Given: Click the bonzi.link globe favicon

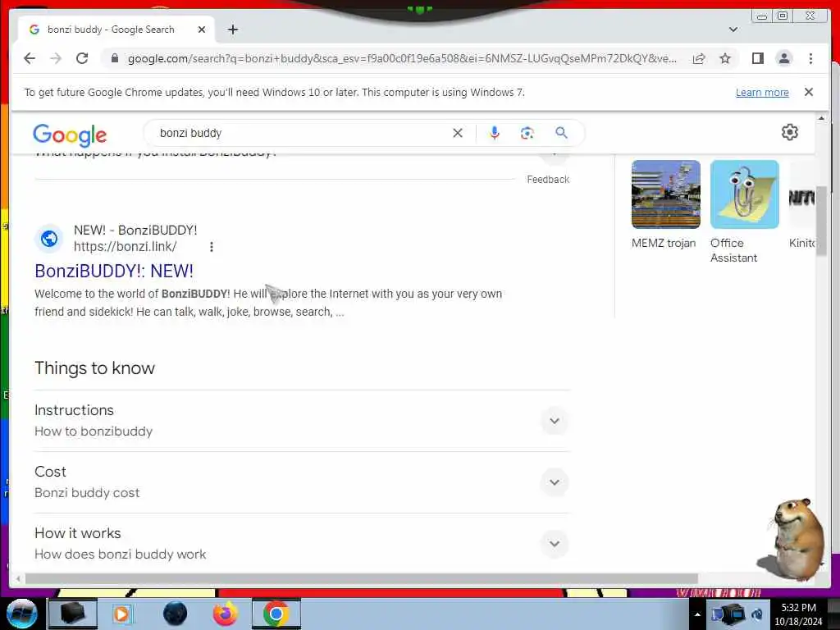Looking at the screenshot, I should click(x=49, y=239).
